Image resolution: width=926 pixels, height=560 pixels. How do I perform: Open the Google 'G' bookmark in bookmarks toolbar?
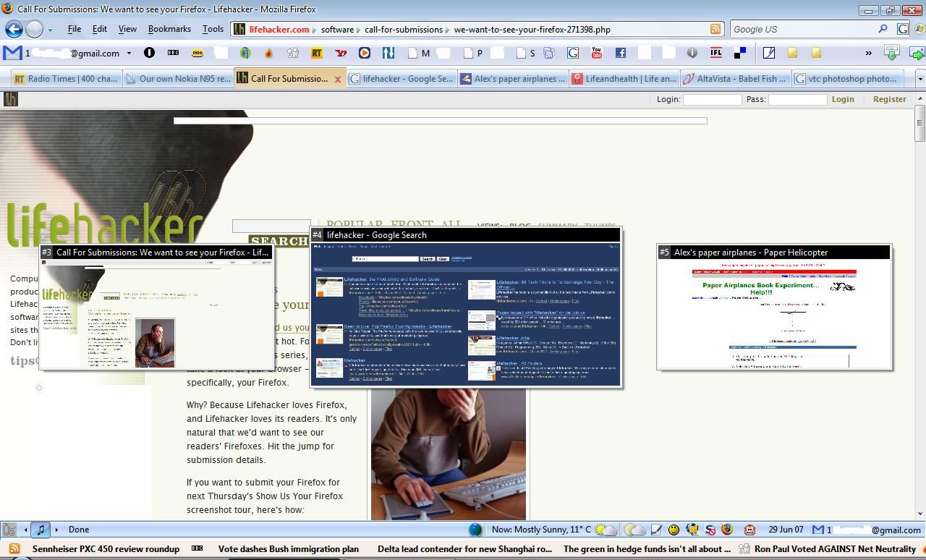pos(573,53)
